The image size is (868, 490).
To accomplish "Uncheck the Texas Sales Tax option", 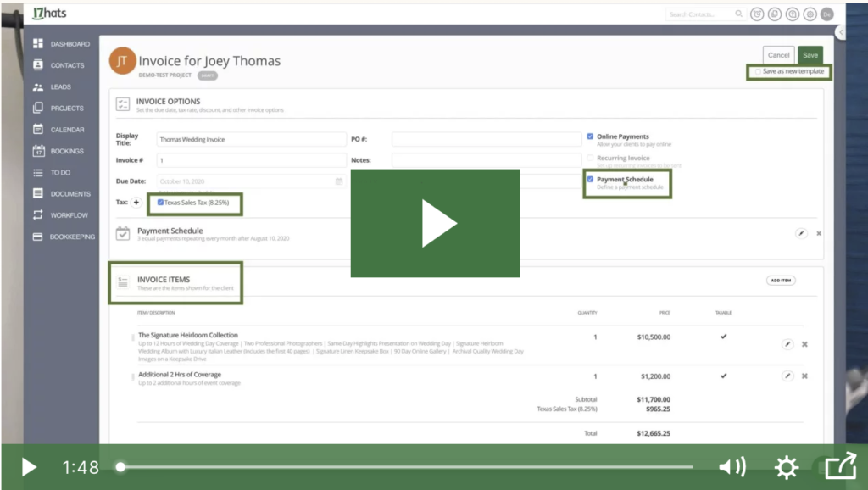I will [160, 203].
